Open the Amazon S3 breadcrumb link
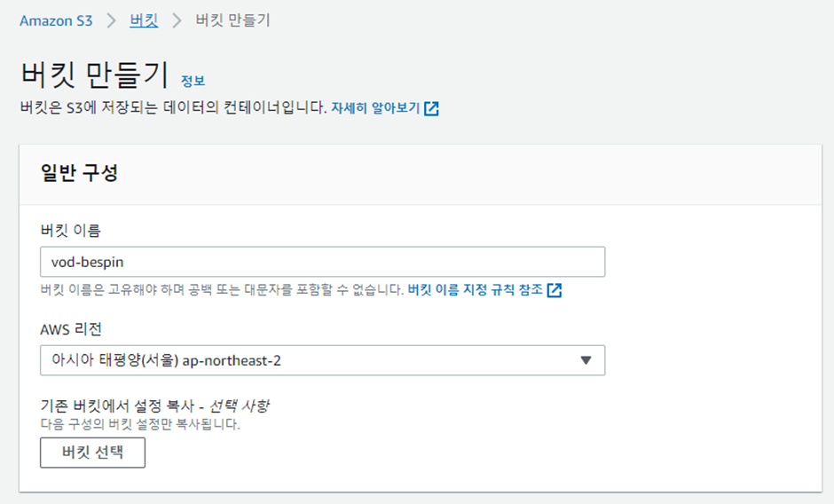This screenshot has width=834, height=504. pyautogui.click(x=56, y=20)
